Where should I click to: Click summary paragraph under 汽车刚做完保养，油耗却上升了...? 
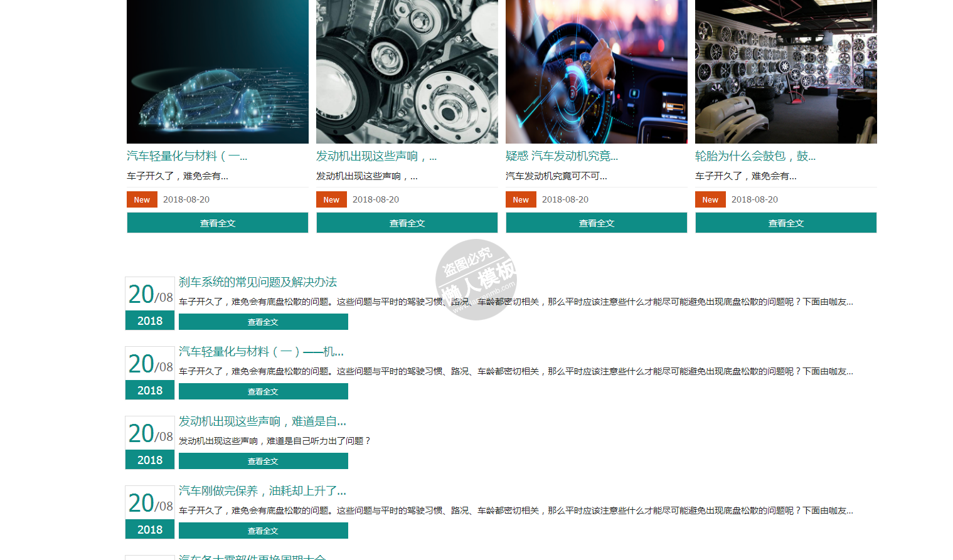pos(516,510)
